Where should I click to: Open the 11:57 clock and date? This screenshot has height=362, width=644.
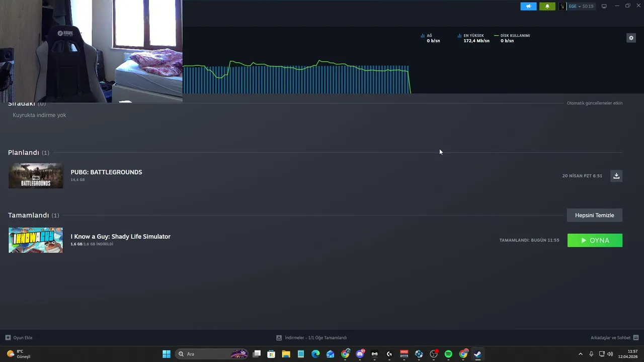click(628, 354)
